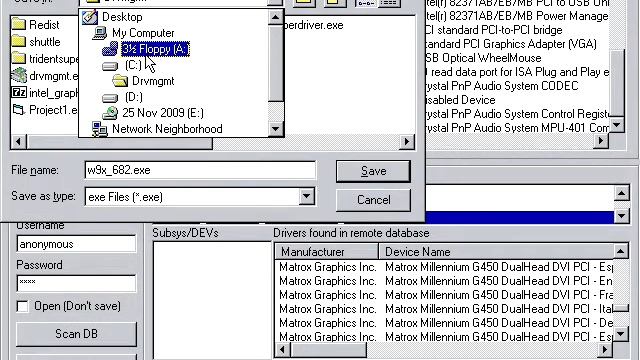Open the Save as type dropdown
The image size is (640, 360).
(306, 197)
